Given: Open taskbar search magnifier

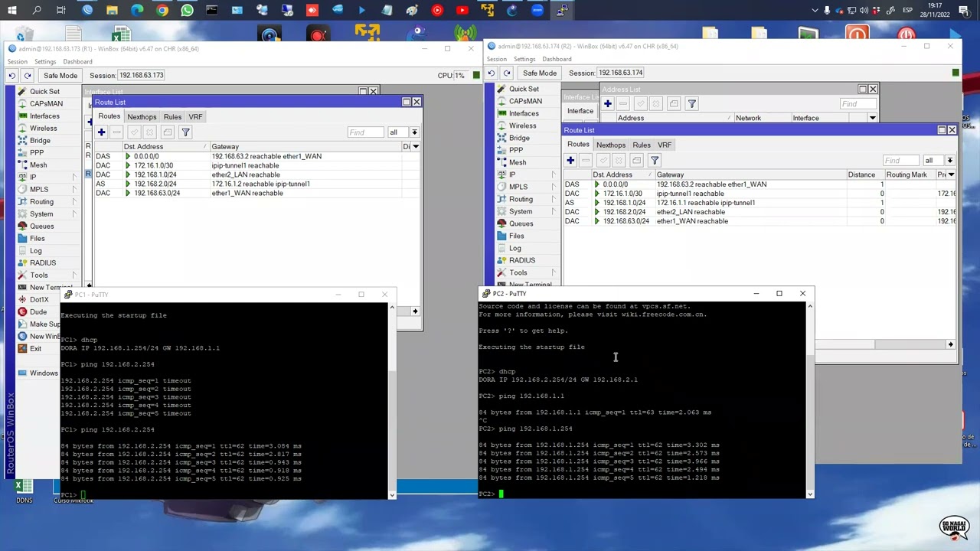Looking at the screenshot, I should coord(37,11).
